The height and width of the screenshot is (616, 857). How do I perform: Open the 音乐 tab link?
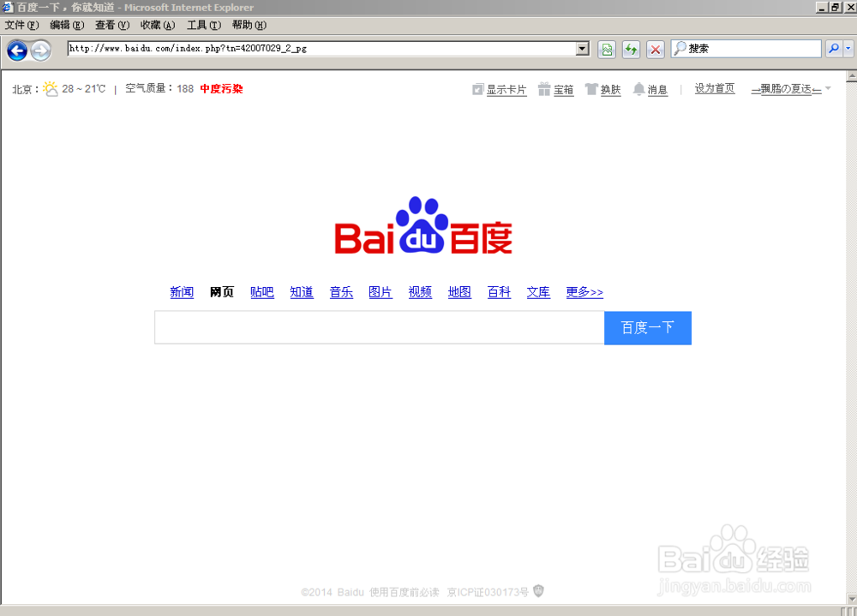point(341,292)
